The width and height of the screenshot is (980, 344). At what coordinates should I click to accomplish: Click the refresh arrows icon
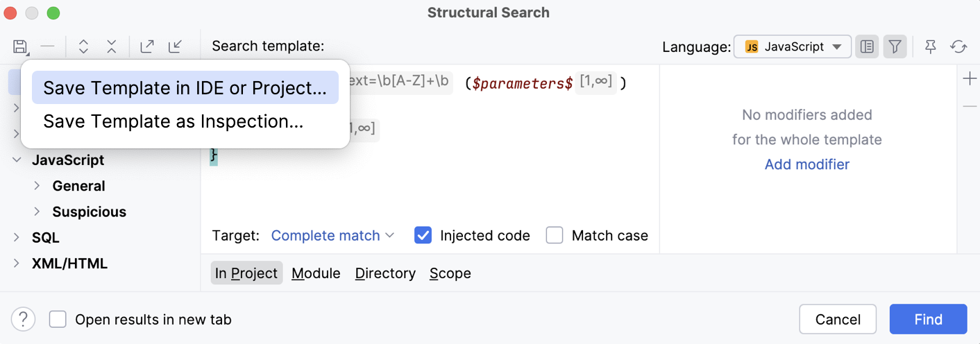tap(958, 47)
